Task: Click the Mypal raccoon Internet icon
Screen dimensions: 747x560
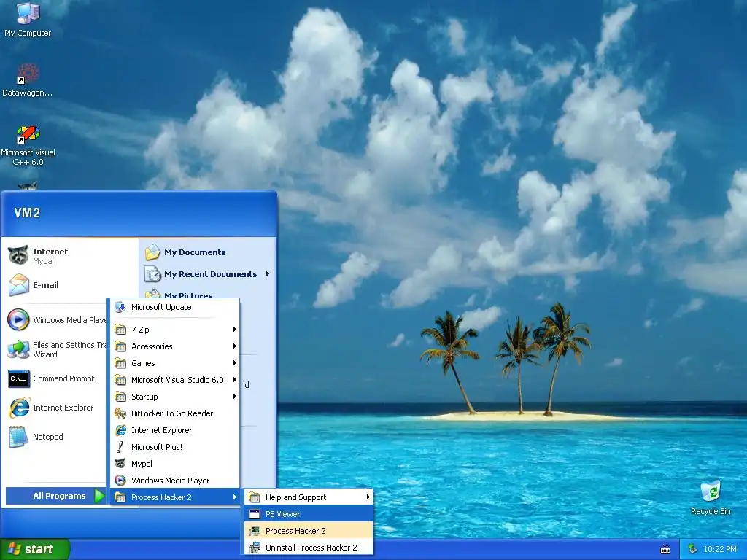Action: click(x=18, y=255)
